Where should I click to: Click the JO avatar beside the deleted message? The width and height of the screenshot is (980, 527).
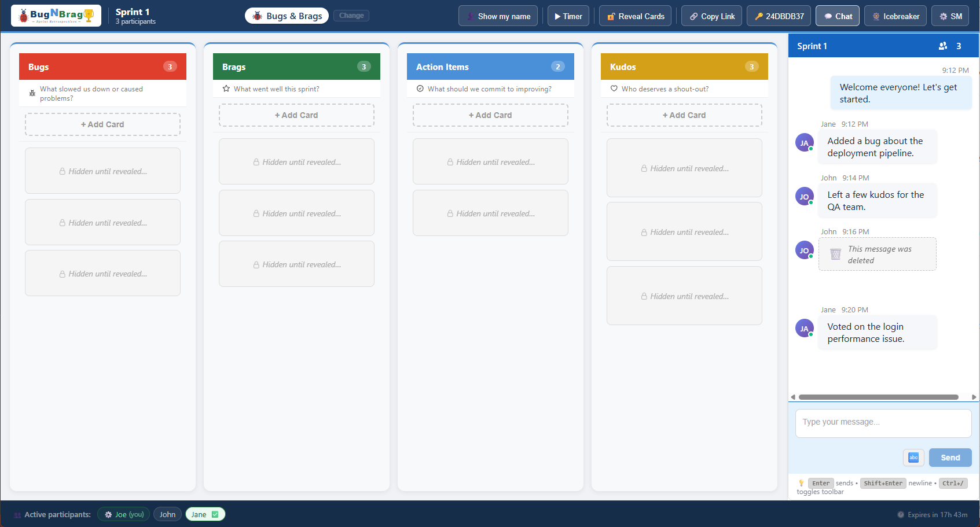tap(805, 250)
